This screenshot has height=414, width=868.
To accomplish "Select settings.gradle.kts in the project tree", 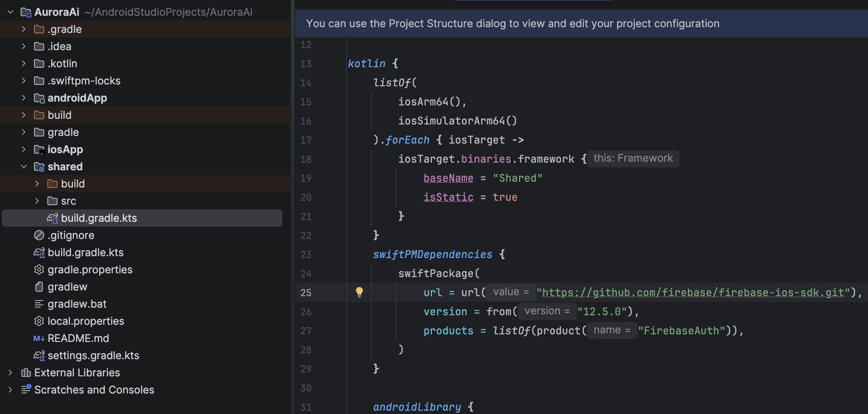I will tap(93, 355).
